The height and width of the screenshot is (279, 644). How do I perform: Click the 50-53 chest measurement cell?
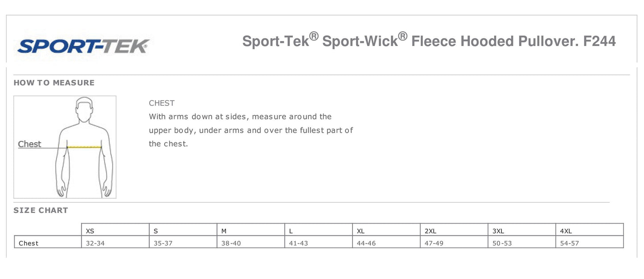pos(502,243)
